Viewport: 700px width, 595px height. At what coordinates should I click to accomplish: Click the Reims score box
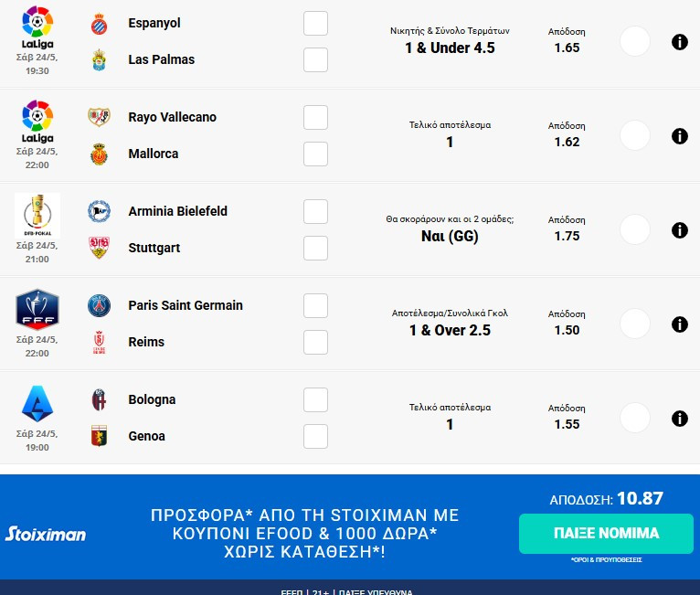pos(315,342)
